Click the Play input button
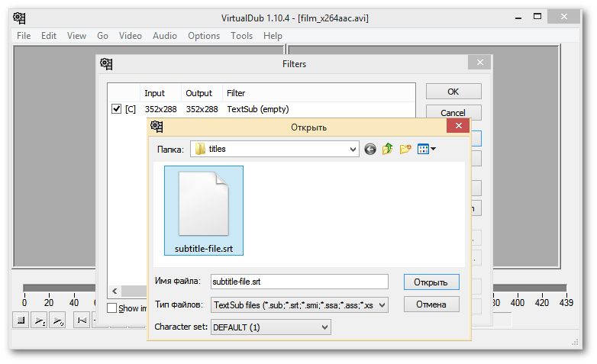The height and width of the screenshot is (364, 597). click(x=39, y=321)
